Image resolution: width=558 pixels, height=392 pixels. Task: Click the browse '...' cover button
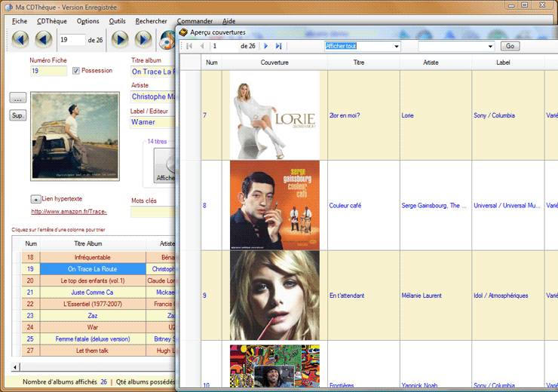(18, 98)
